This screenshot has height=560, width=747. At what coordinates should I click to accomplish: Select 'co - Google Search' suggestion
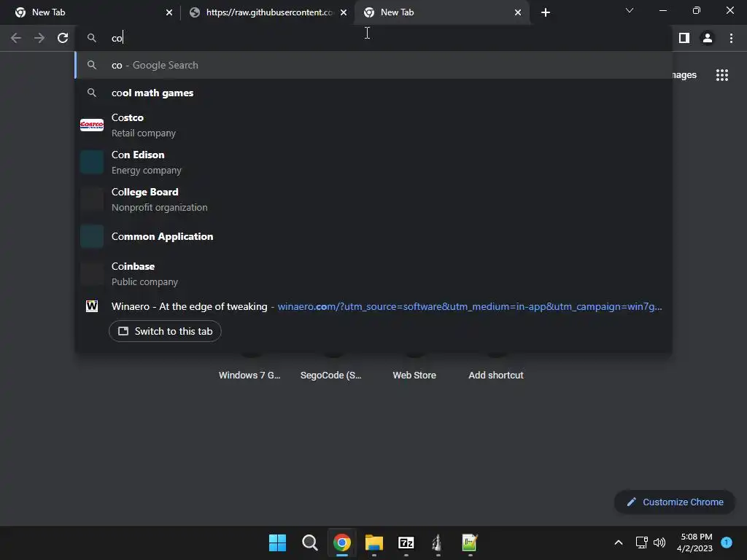coord(373,65)
